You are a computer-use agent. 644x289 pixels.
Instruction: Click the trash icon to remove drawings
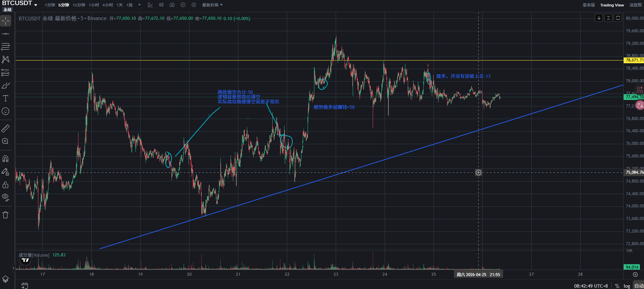[x=5, y=215]
